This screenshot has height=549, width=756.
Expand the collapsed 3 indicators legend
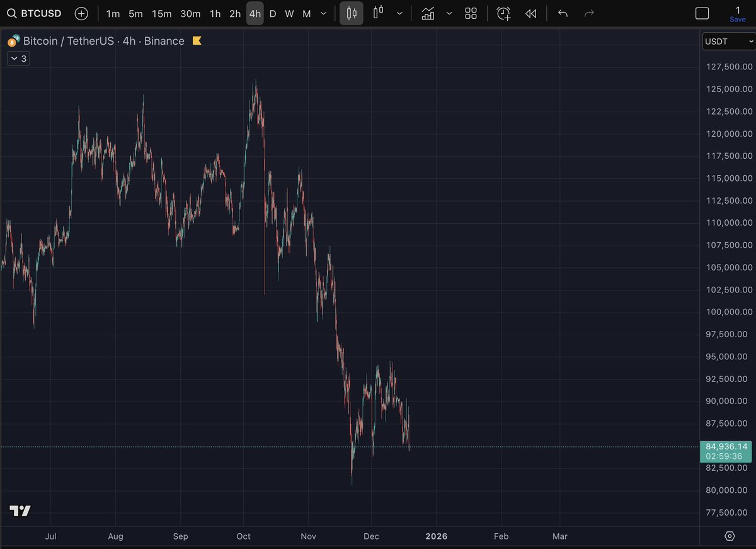point(18,59)
